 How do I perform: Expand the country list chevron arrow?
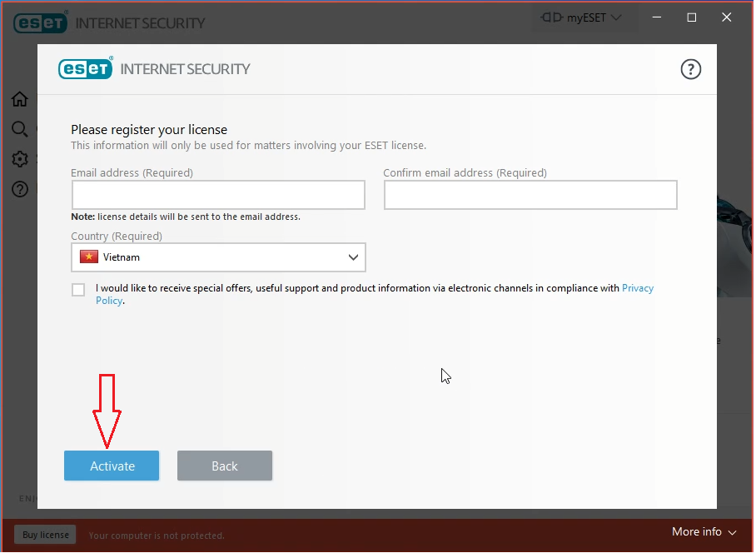click(x=355, y=258)
